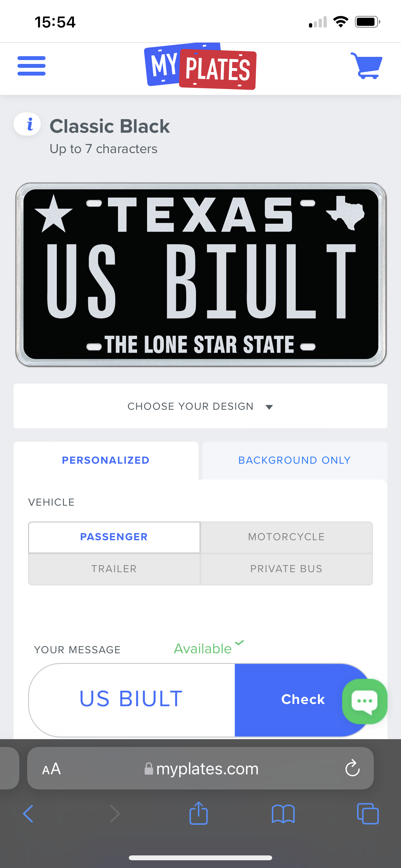
Task: Switch to the Personalized tab
Action: (x=106, y=460)
